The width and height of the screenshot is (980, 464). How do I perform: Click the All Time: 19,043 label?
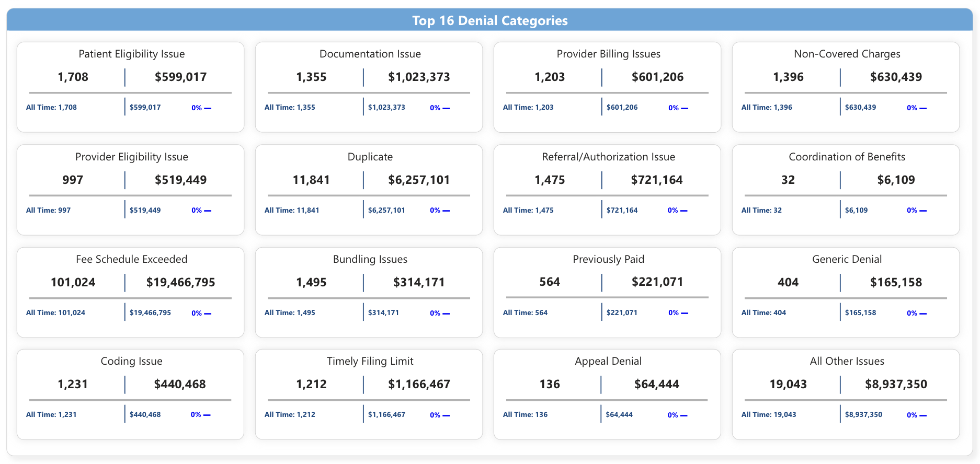769,414
